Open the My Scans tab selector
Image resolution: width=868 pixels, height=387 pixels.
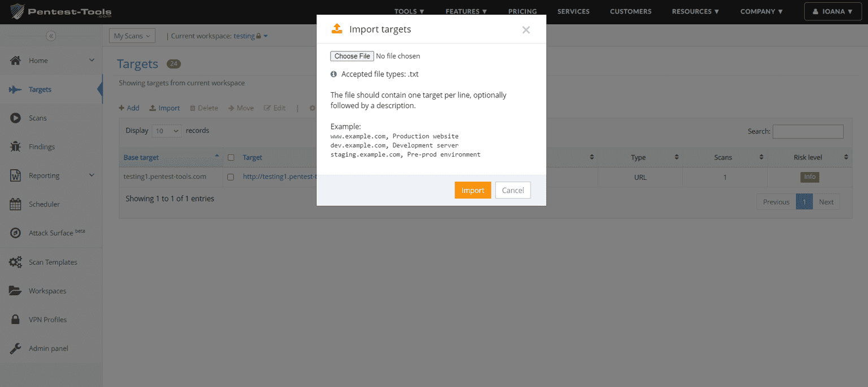coord(132,35)
